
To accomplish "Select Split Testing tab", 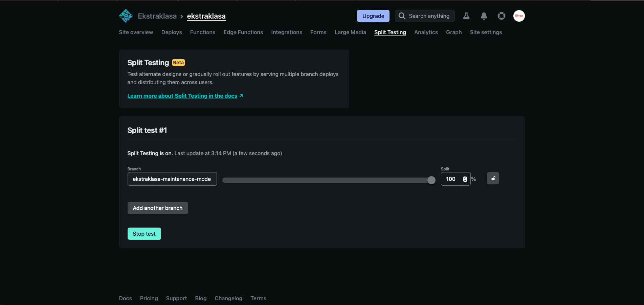I will (x=390, y=32).
